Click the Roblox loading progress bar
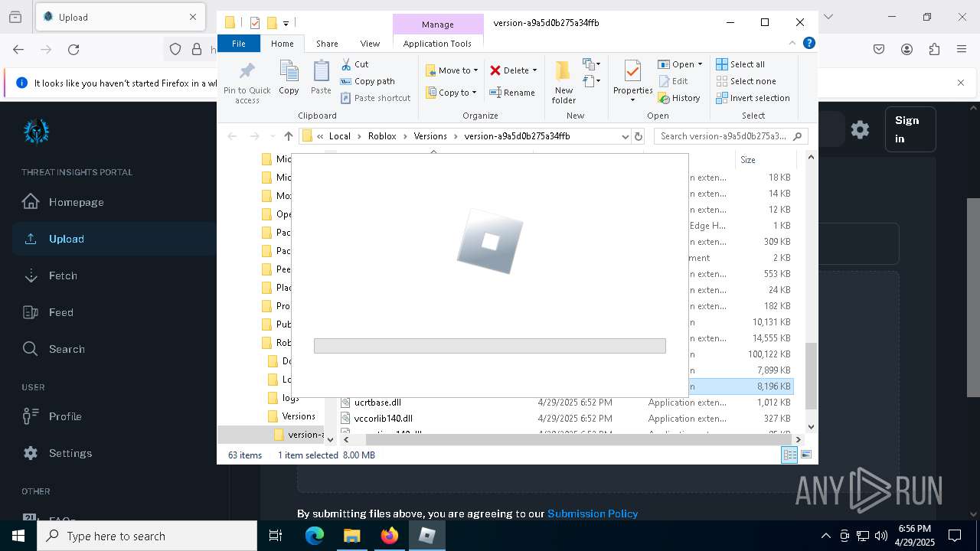Image resolution: width=980 pixels, height=551 pixels. coord(490,346)
